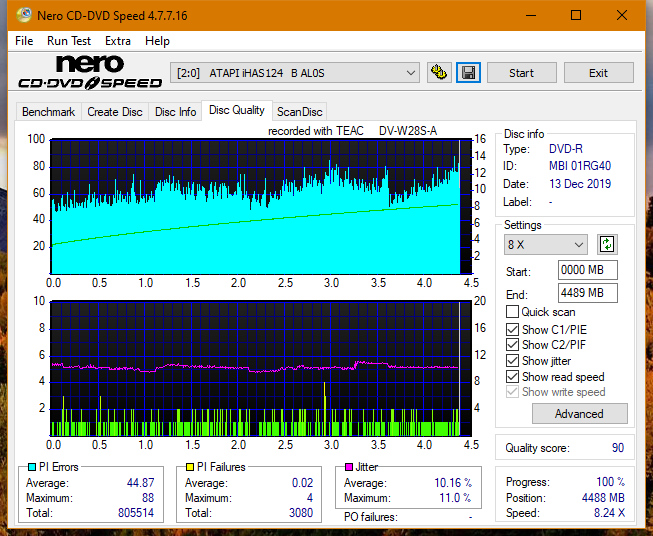Open the Extra menu
Viewport: 653px width, 536px height.
coord(118,41)
